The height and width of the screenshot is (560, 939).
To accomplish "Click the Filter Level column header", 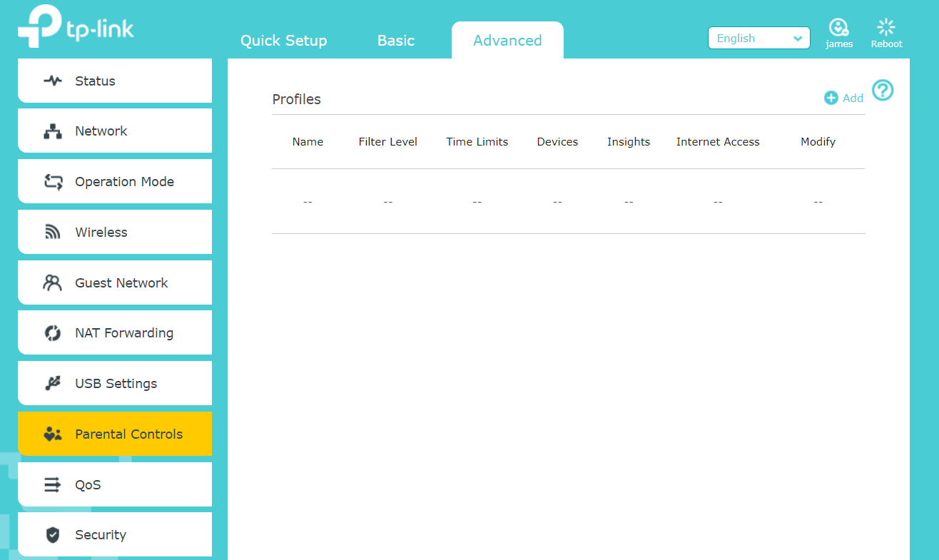I will pyautogui.click(x=387, y=142).
